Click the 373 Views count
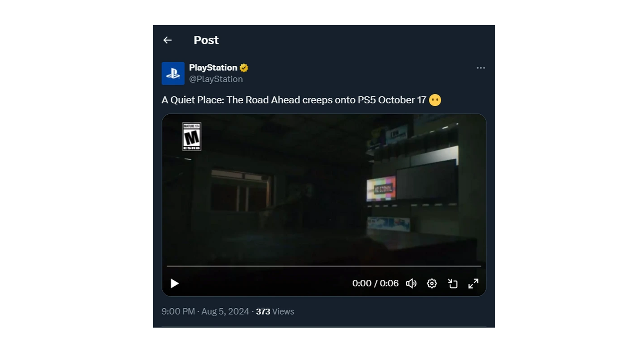644x360 pixels. point(275,311)
